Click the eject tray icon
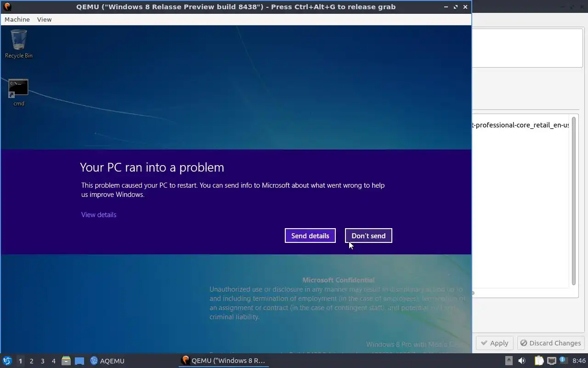The image size is (588, 368). 509,361
